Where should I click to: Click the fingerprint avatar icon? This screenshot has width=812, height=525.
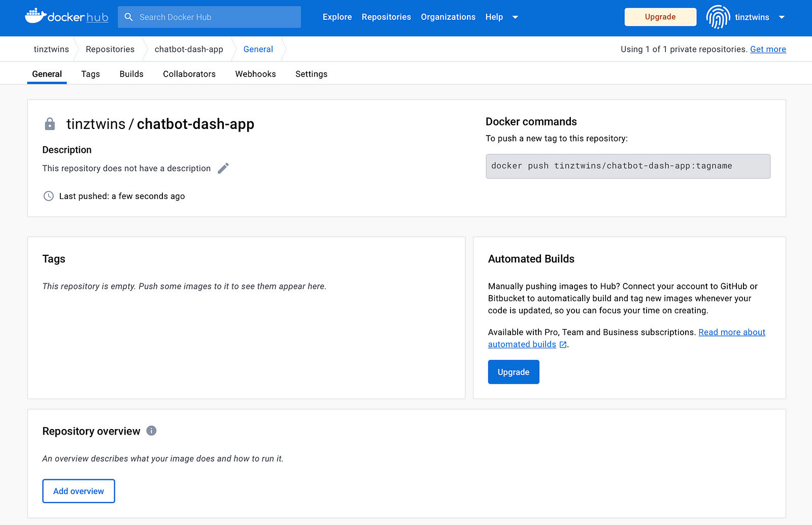pyautogui.click(x=718, y=17)
